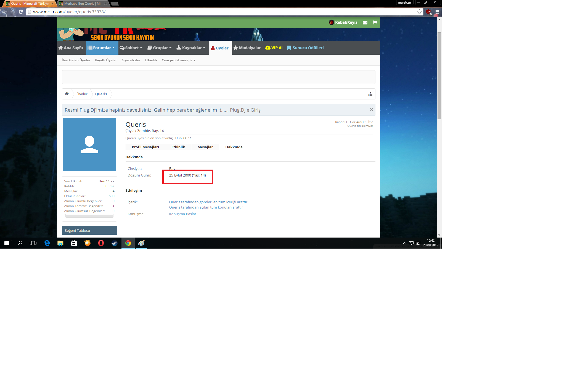Click Göz Ardı Et
This screenshot has height=374, width=588.
[358, 122]
